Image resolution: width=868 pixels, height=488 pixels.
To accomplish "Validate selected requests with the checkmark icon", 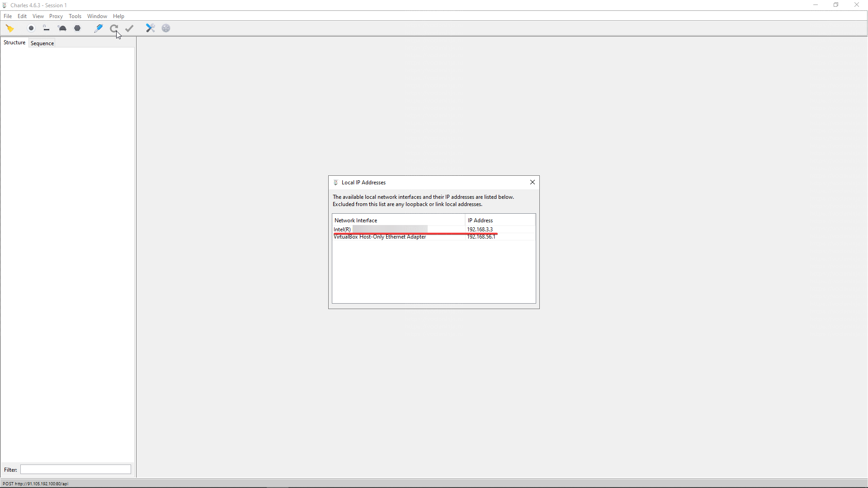I will point(130,28).
